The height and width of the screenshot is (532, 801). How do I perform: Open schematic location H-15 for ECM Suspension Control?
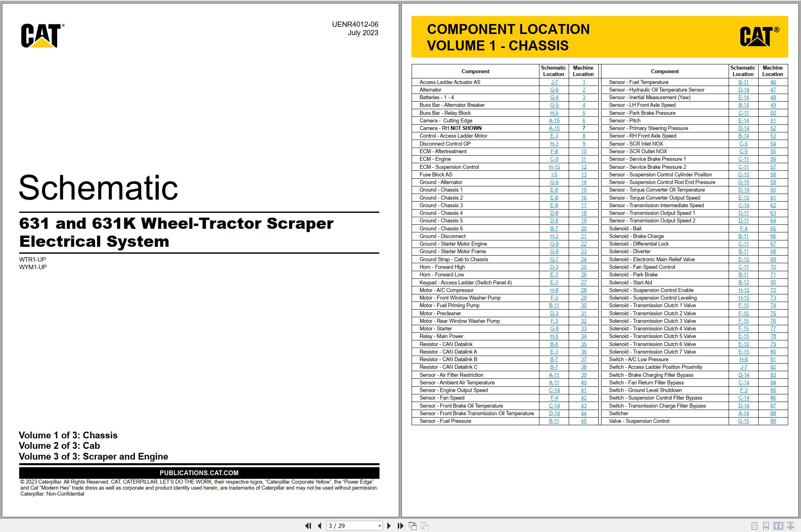click(554, 167)
